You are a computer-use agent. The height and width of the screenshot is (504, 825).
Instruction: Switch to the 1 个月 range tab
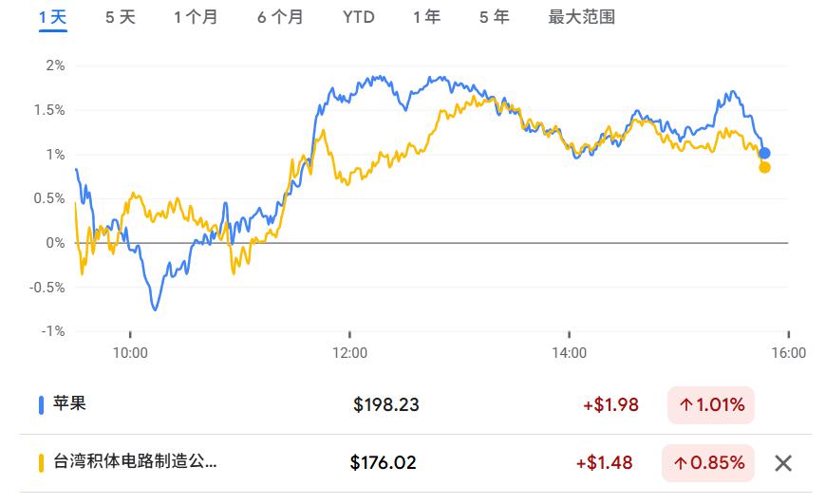[x=196, y=17]
